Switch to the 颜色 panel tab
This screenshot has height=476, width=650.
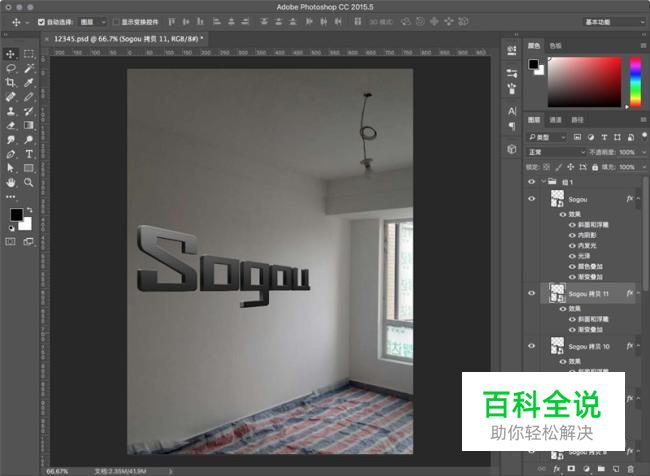(x=534, y=46)
